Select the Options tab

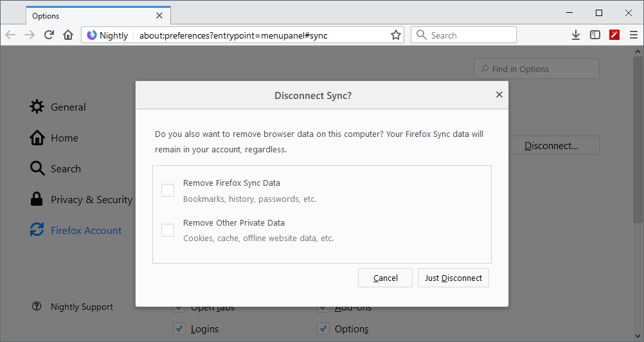pyautogui.click(x=98, y=15)
